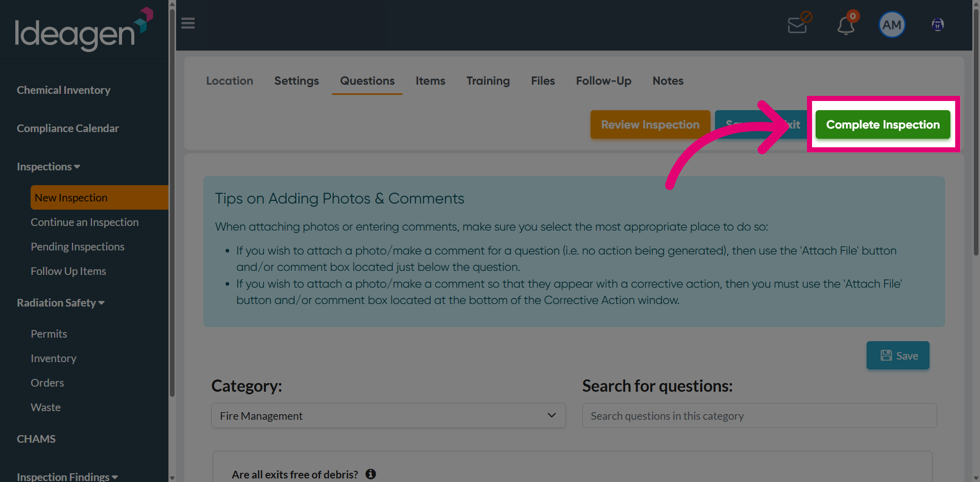Open Continue an Inspection
This screenshot has height=482, width=980.
[85, 222]
